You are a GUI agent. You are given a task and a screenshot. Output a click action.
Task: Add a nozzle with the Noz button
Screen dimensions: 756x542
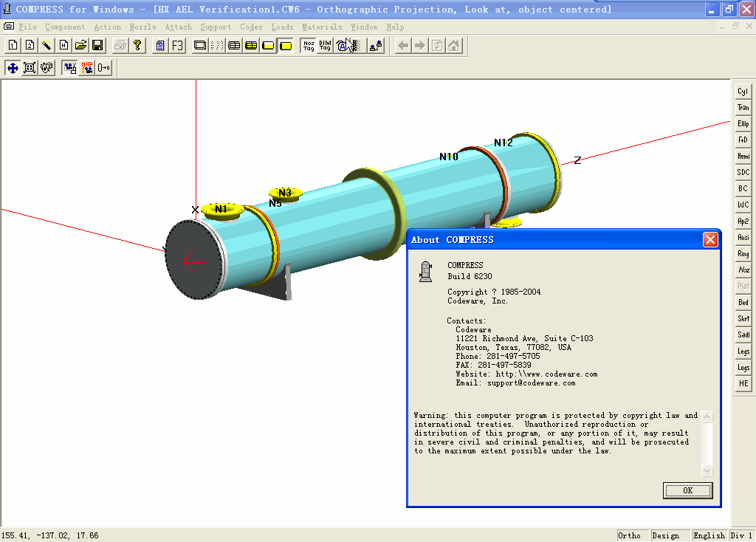point(743,270)
